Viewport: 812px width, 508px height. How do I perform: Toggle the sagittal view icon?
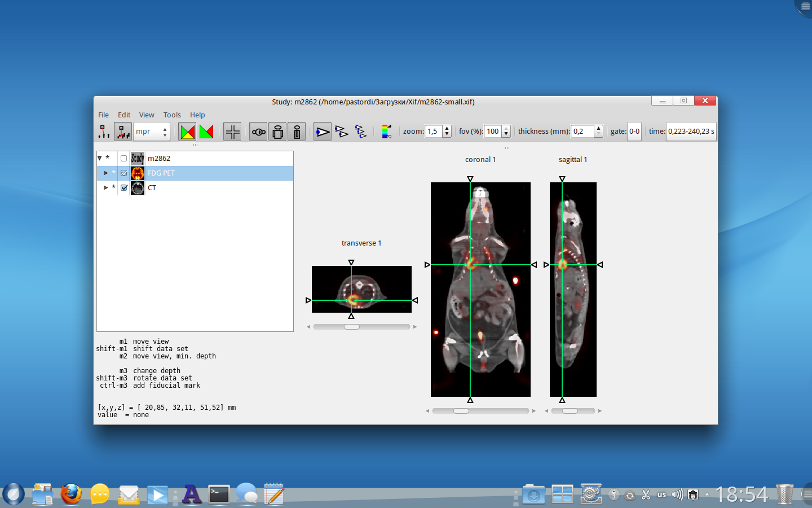pyautogui.click(x=297, y=132)
